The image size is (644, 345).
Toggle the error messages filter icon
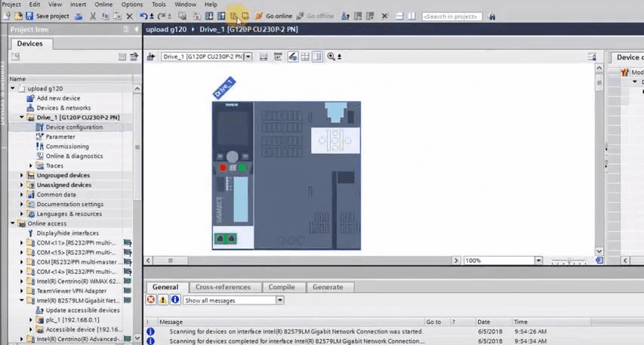point(151,300)
